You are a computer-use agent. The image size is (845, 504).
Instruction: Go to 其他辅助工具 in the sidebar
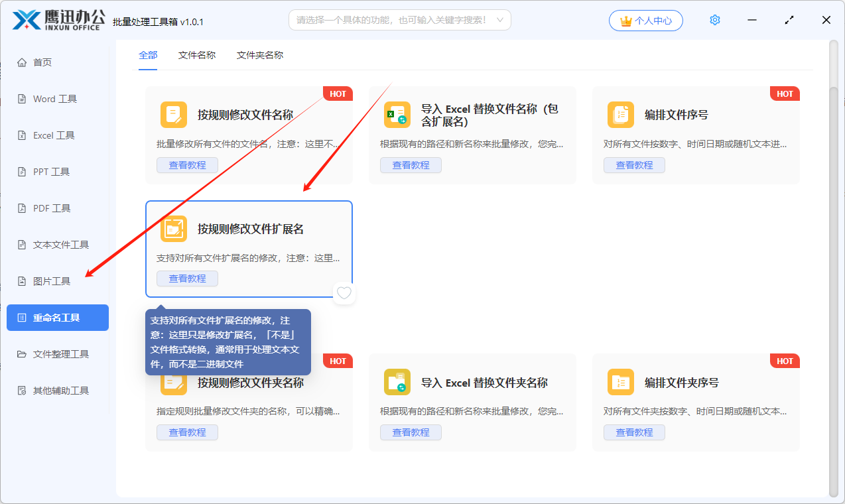coord(58,391)
